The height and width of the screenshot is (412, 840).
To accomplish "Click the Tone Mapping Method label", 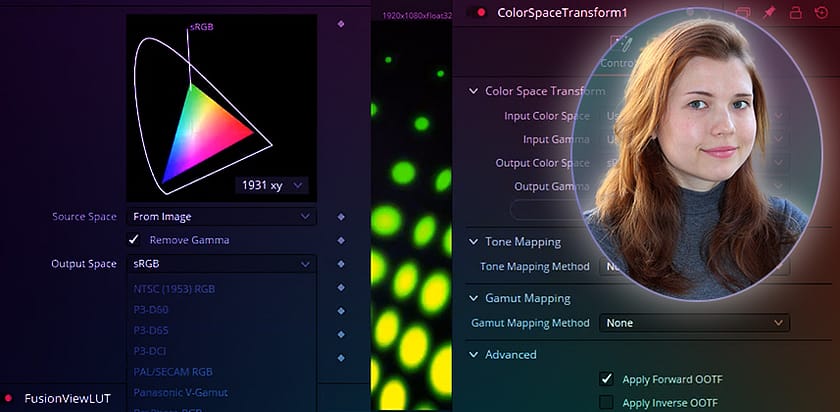I will pos(535,266).
